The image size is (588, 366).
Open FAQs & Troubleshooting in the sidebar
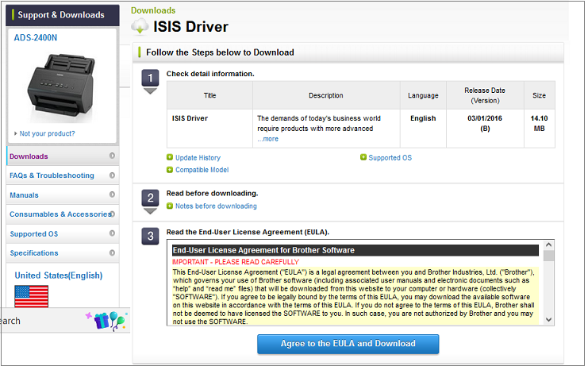63,175
